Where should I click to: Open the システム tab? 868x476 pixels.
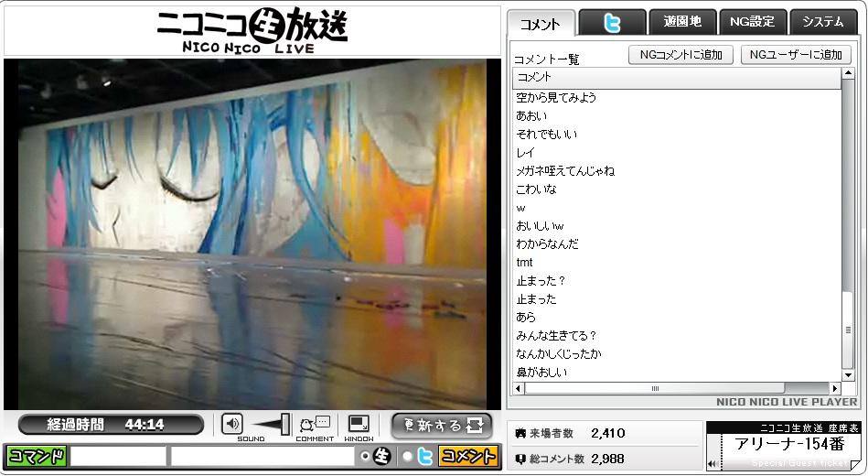pos(823,22)
